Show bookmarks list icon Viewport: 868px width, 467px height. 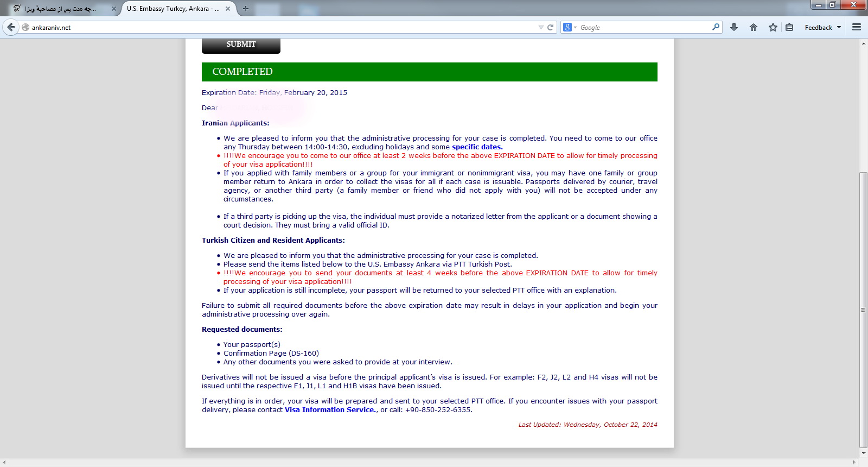tap(789, 27)
